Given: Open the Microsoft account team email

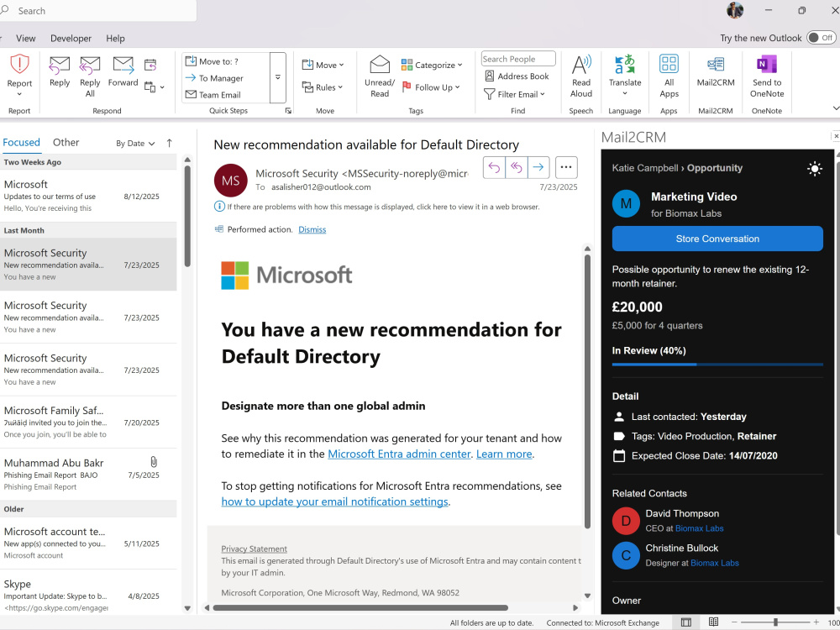Looking at the screenshot, I should pos(88,543).
